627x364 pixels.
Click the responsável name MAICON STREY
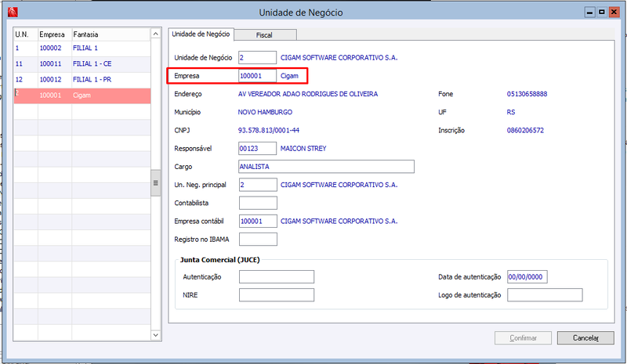tap(303, 149)
